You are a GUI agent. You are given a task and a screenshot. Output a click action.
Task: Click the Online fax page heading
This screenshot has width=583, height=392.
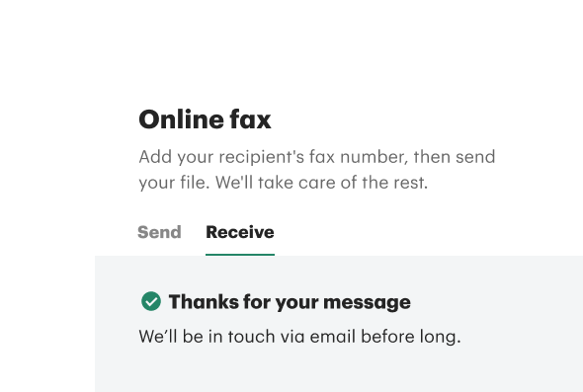(x=205, y=119)
